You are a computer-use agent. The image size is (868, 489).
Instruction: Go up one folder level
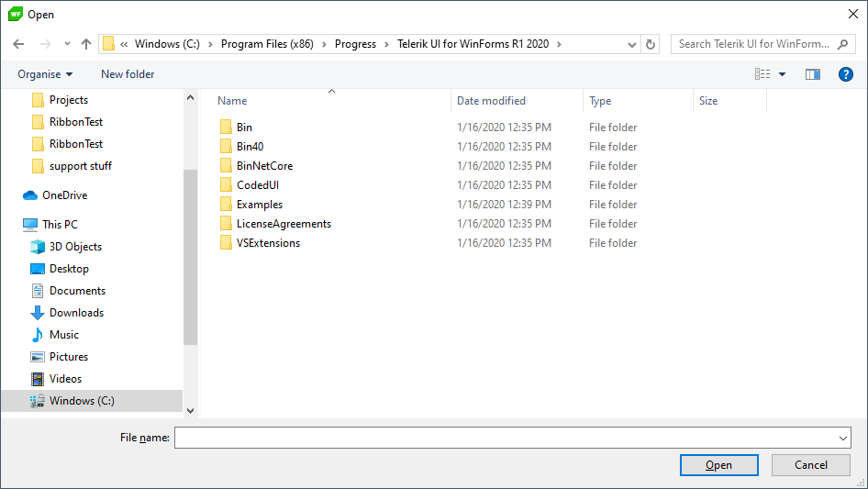pyautogui.click(x=86, y=44)
